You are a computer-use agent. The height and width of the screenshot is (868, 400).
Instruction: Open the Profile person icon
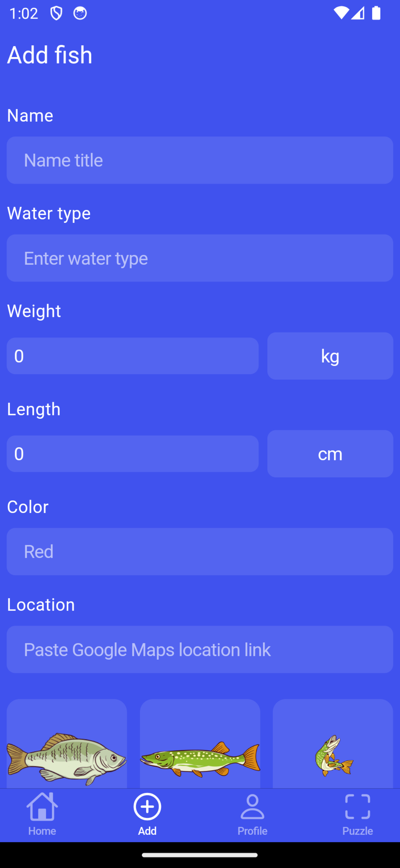(x=252, y=806)
